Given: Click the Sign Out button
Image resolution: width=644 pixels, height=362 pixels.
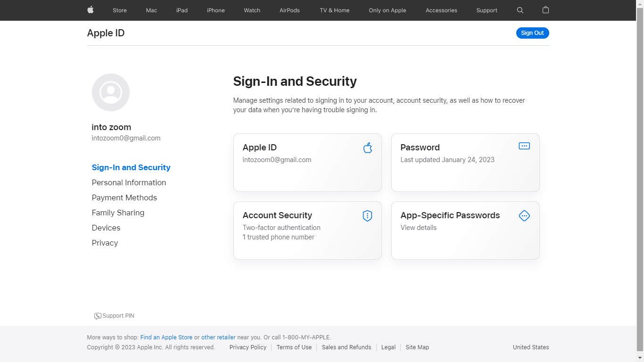Looking at the screenshot, I should 533,33.
